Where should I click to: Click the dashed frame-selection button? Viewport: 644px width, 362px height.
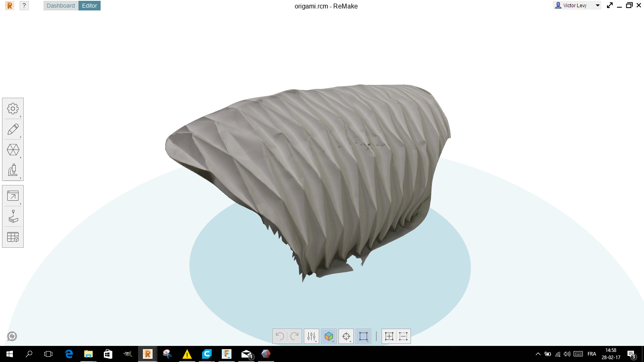[403, 336]
